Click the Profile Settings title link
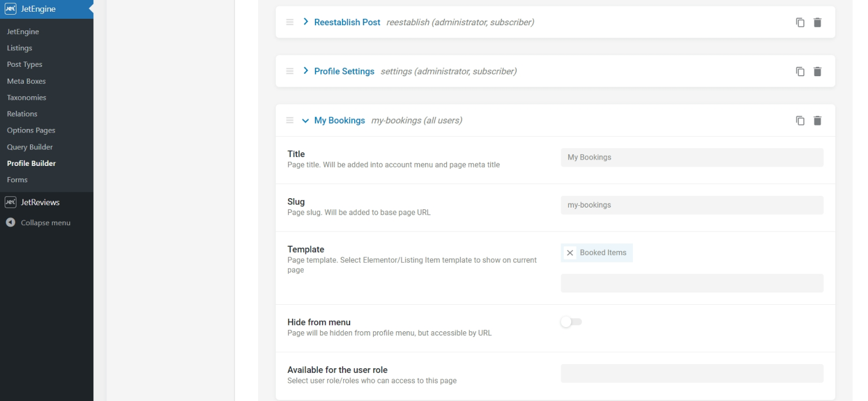 coord(344,72)
